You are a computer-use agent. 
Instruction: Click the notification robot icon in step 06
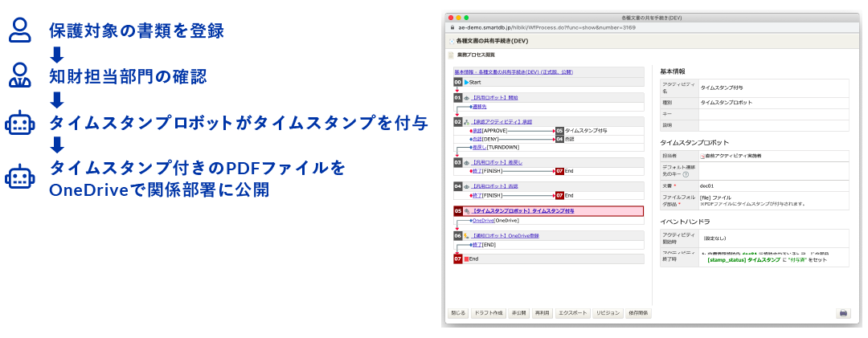(x=466, y=235)
